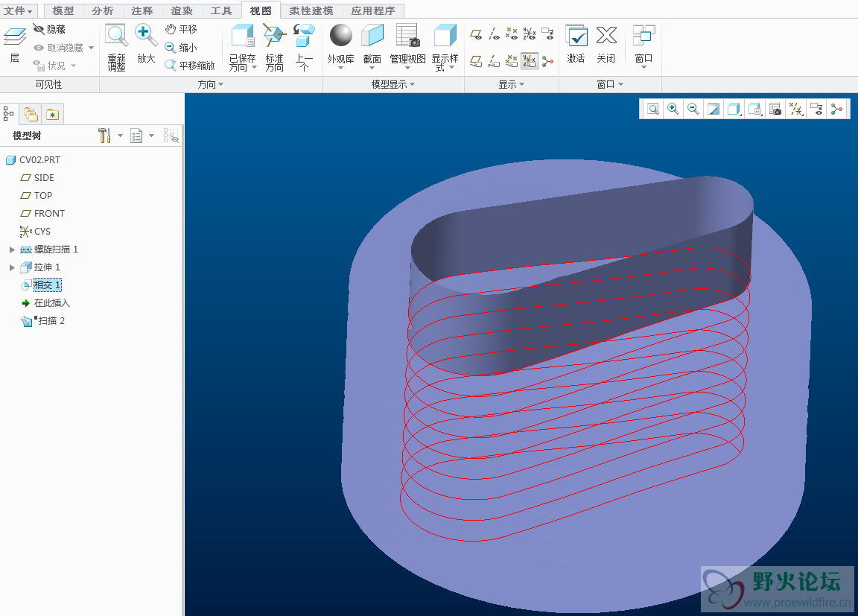Show the model tree navigator tab

(x=8, y=114)
